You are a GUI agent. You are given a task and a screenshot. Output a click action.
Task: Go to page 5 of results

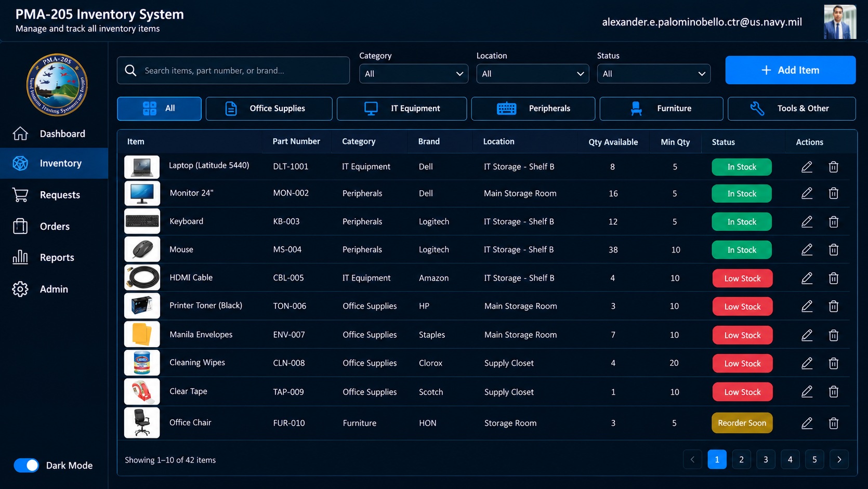[x=814, y=459]
